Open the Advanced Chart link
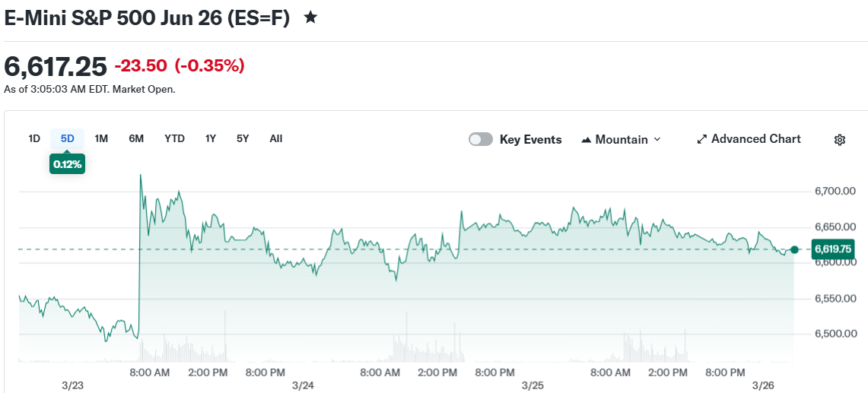The height and width of the screenshot is (393, 868). (749, 139)
